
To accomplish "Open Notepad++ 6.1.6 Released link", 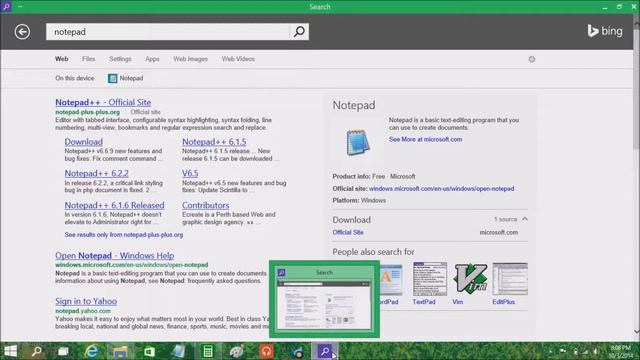I will [x=114, y=205].
